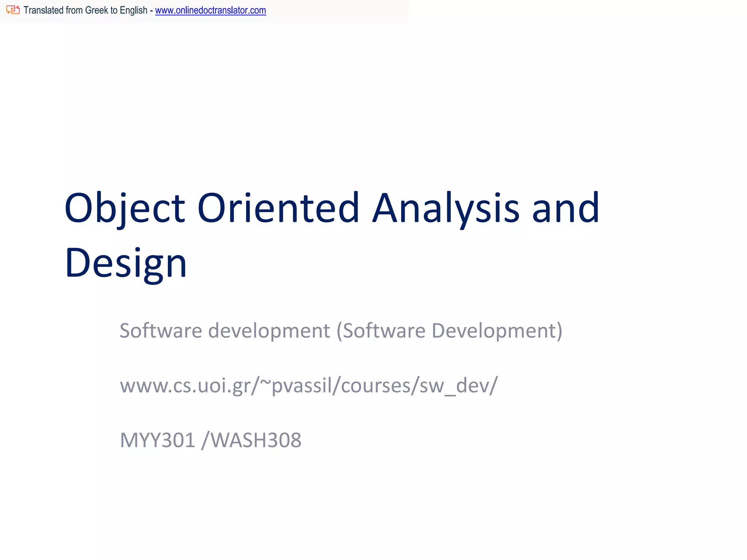Click the word "and" ending the first title line

565,209
